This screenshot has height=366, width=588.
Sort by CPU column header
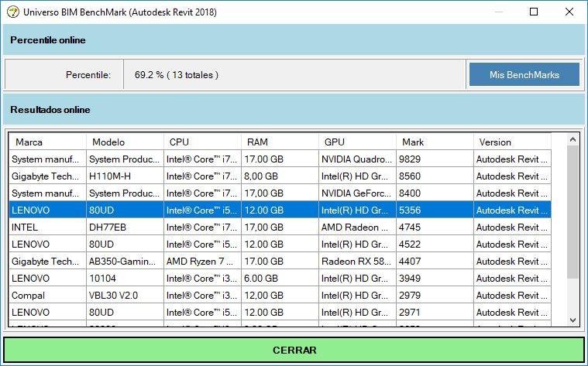202,142
